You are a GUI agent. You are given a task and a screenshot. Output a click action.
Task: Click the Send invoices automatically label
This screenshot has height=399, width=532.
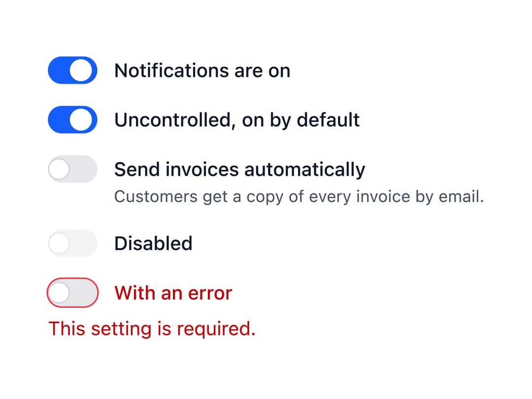click(x=239, y=170)
